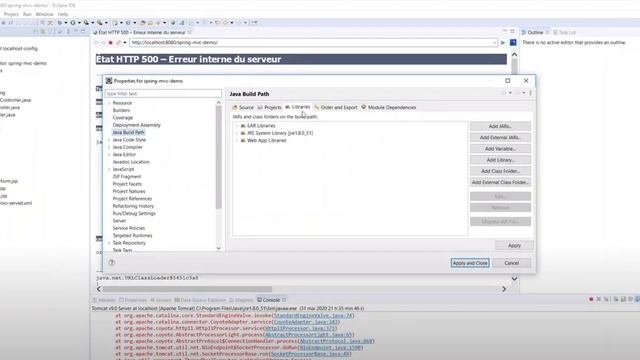This screenshot has height=360, width=640.
Task: Open the help icon in Properties dialog
Action: point(111,262)
